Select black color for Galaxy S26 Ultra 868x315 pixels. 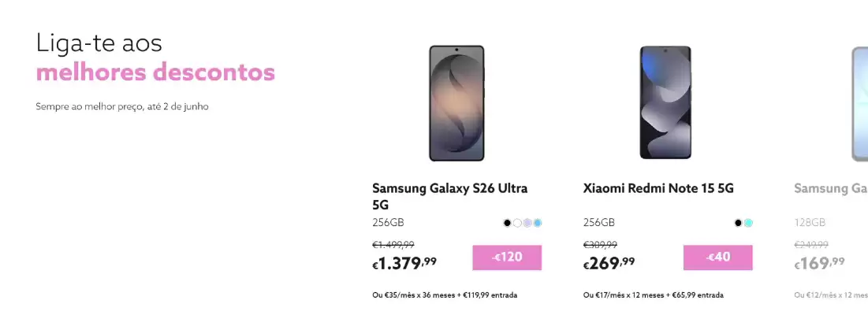[508, 223]
